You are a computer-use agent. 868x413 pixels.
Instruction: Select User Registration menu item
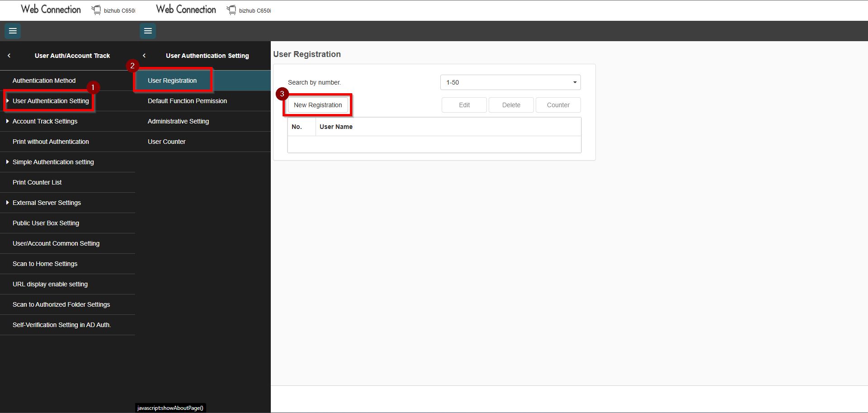172,81
